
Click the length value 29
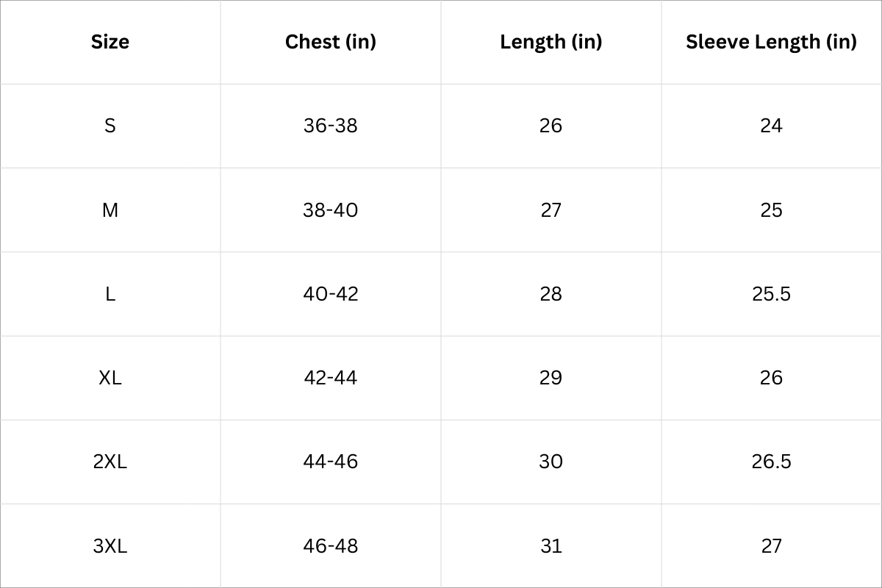tap(551, 378)
